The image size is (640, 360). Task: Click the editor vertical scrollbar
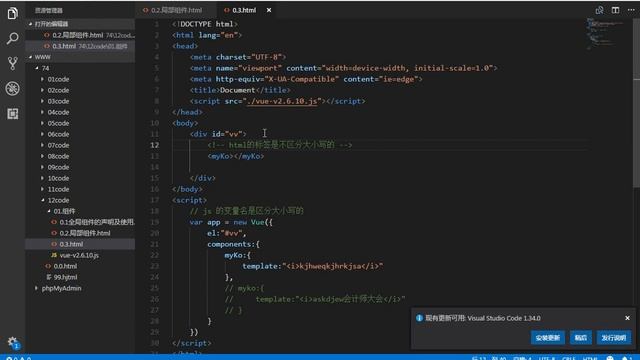[x=636, y=102]
